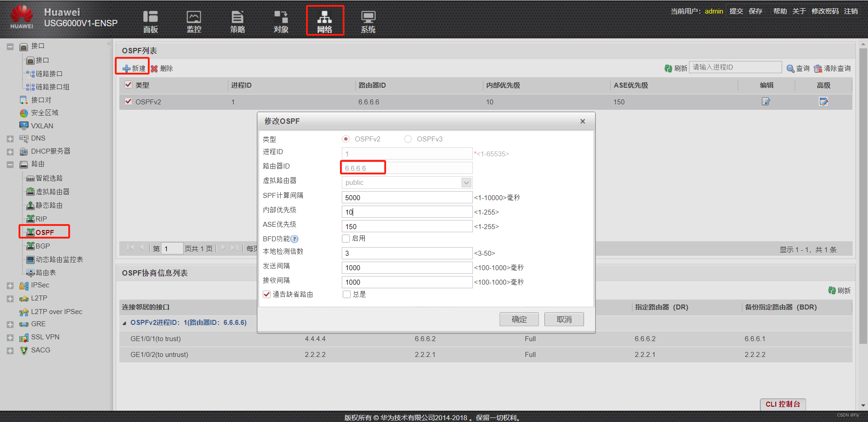This screenshot has height=422, width=868.
Task: Click the process ID search field
Action: click(735, 67)
